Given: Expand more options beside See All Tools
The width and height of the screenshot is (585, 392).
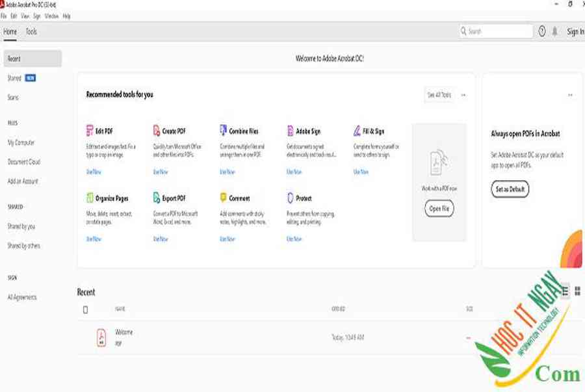Looking at the screenshot, I should (463, 95).
